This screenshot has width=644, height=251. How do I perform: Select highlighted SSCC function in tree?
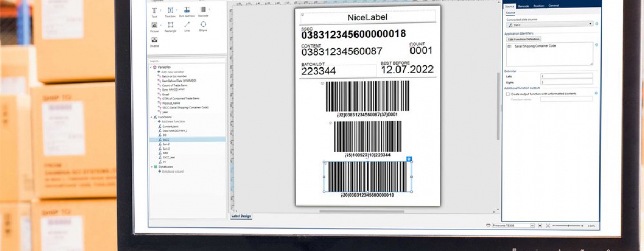[x=187, y=140]
